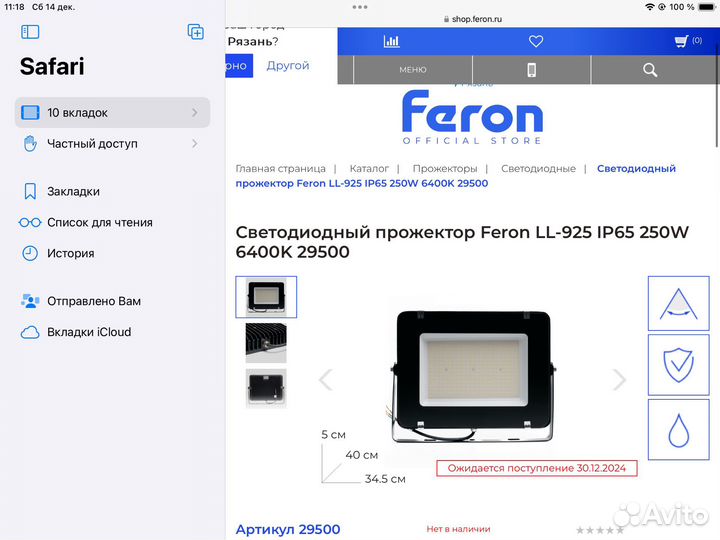Open the МЕНЮ site menu
The image size is (720, 540).
click(x=413, y=70)
